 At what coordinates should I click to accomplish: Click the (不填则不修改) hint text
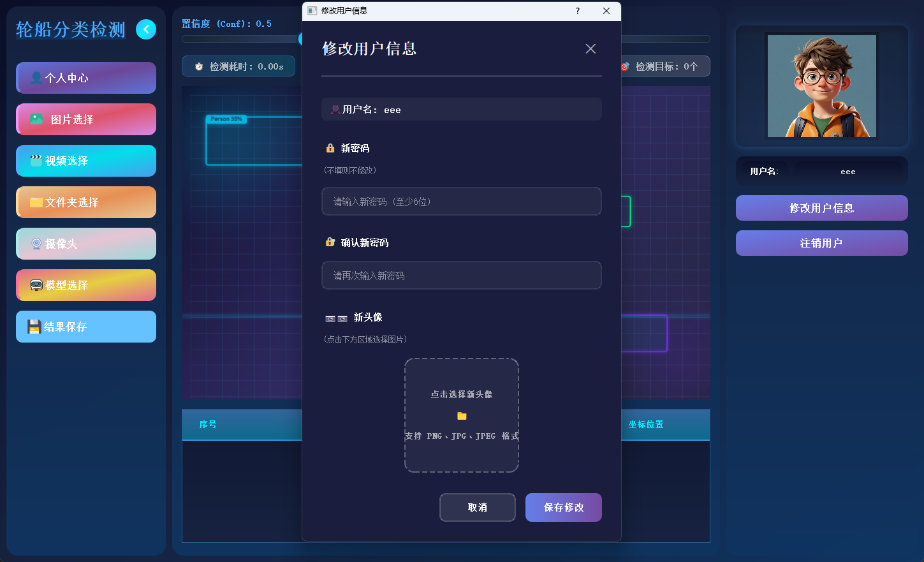click(350, 170)
